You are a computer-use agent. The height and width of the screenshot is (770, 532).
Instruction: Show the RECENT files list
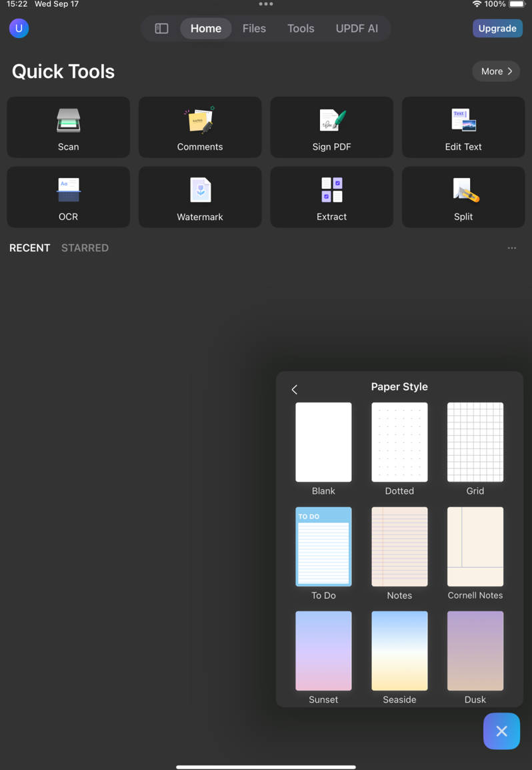(x=29, y=248)
